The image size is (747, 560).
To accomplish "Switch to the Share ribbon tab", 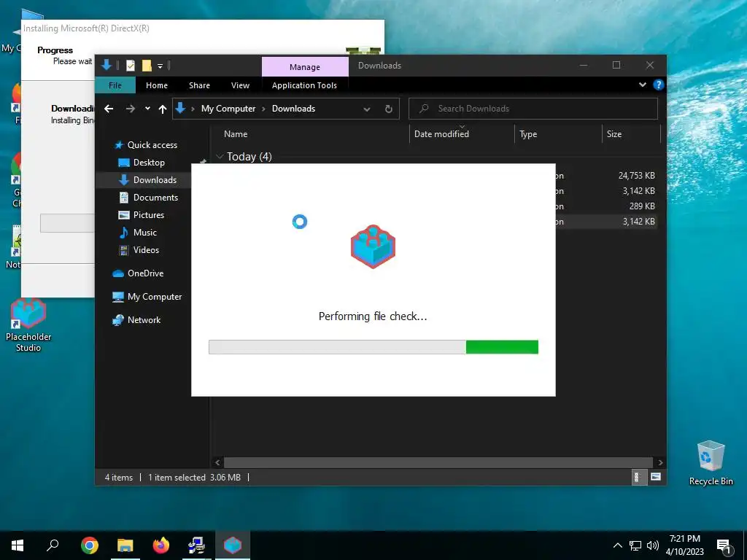I will coord(199,85).
